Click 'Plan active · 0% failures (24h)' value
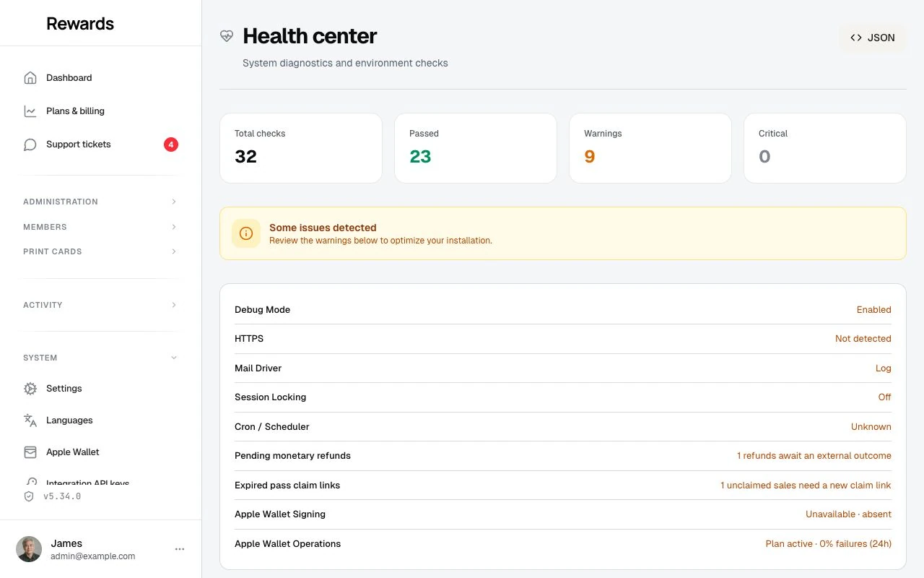 point(829,544)
